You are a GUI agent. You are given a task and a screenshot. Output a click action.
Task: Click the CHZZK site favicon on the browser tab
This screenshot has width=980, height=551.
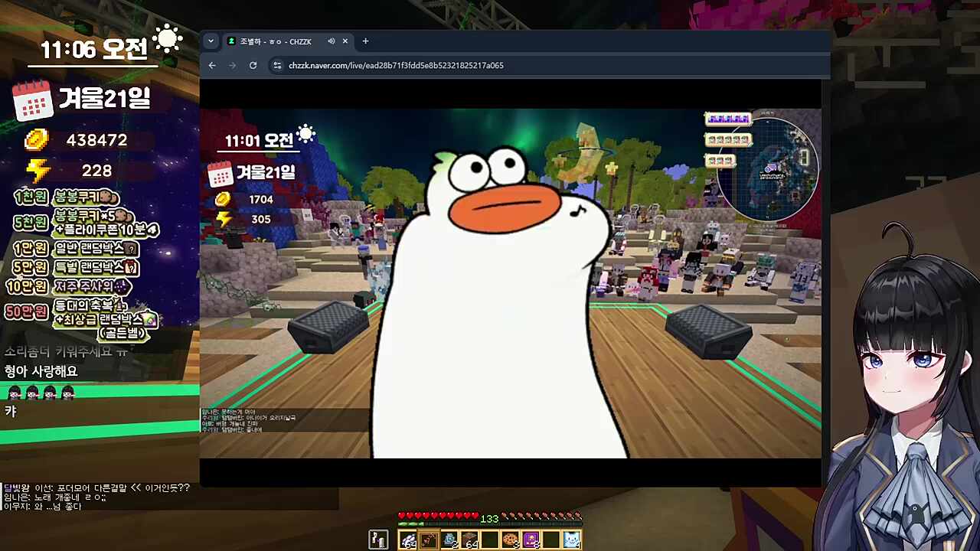tap(231, 41)
